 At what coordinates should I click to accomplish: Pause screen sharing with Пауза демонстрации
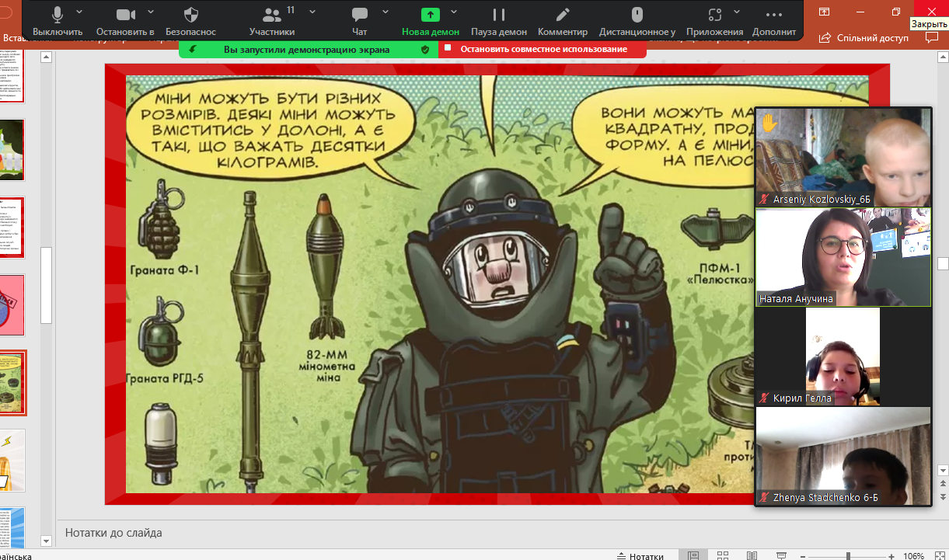[499, 21]
